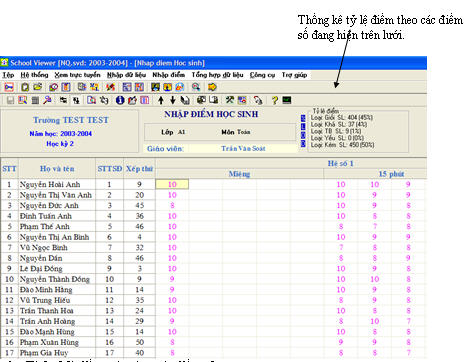The image size is (473, 362).
Task: Open the Công cụ menu
Action: 262,75
